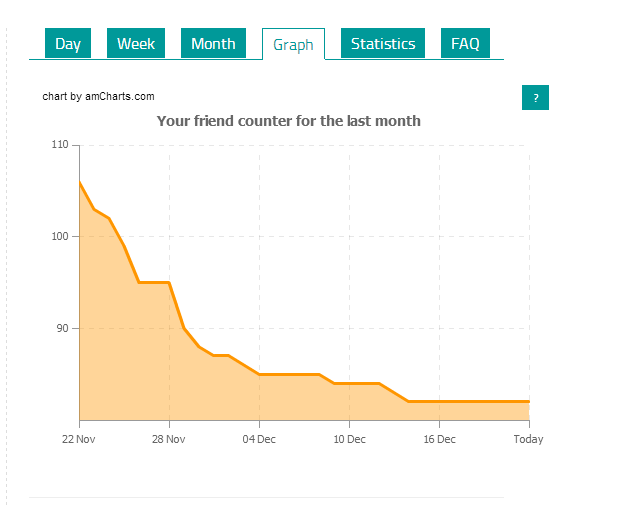
Task: Click the 04 Dec axis label
Action: (x=259, y=439)
